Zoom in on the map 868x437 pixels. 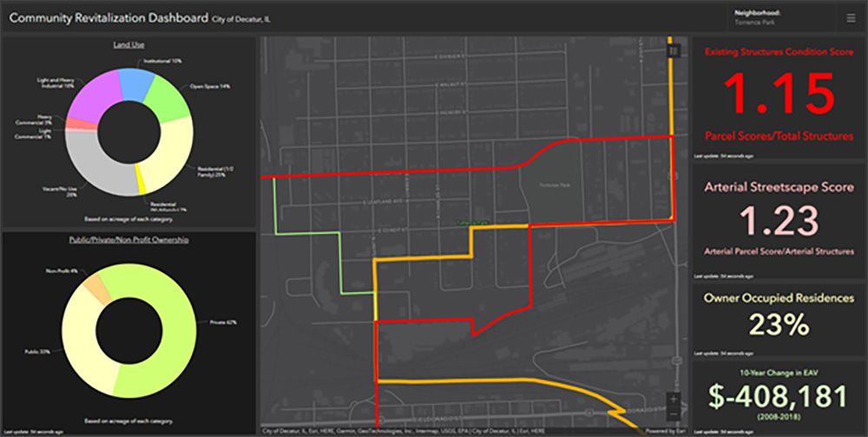point(674,399)
